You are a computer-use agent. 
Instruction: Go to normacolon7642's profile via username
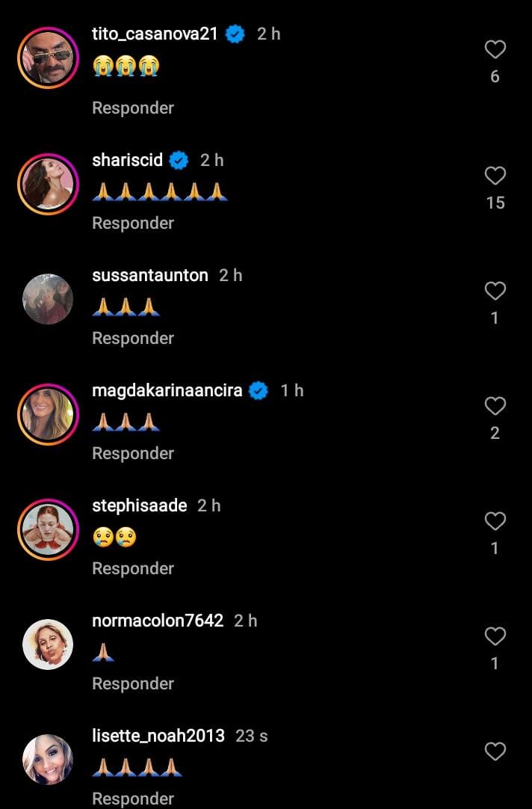(157, 621)
